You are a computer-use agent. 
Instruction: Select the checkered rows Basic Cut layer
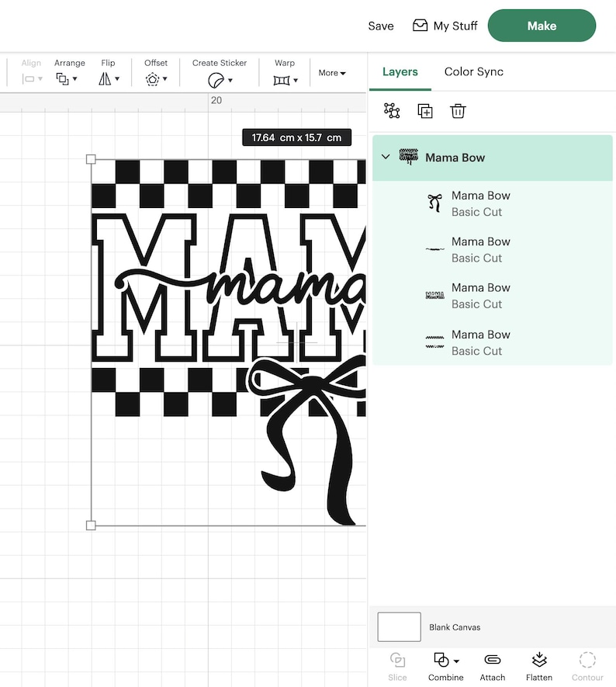coord(492,342)
